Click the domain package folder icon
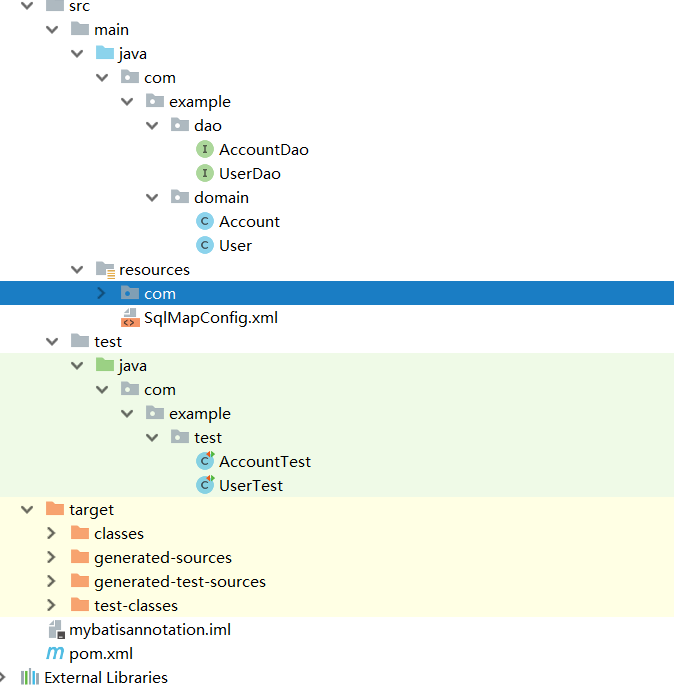Viewport: 674px width, 689px height. coord(180,196)
